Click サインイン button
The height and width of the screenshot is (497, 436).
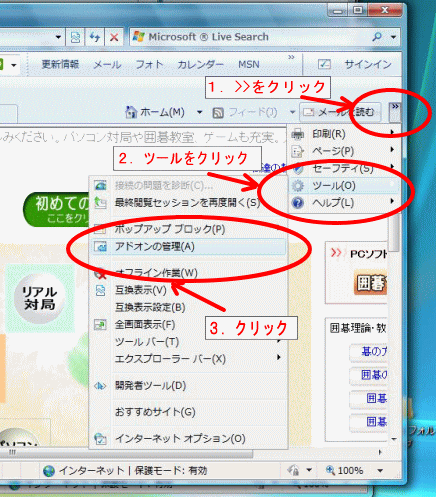point(368,64)
